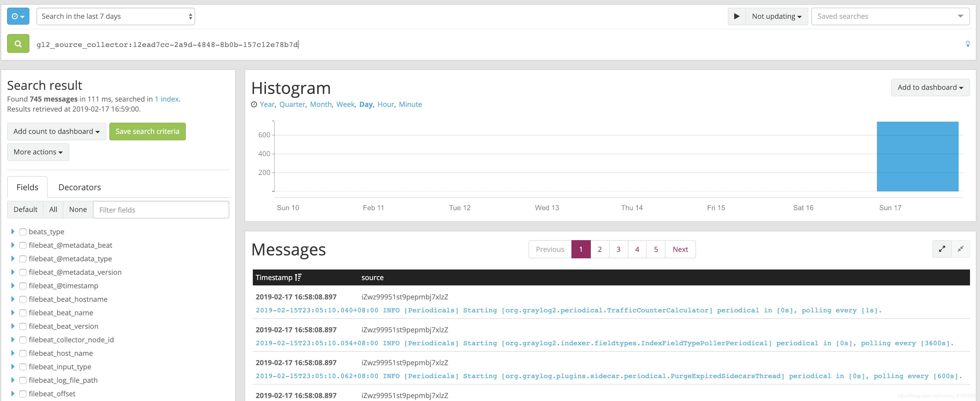Tick the filebeat_log_file_path checkbox
The width and height of the screenshot is (980, 401).
[23, 380]
